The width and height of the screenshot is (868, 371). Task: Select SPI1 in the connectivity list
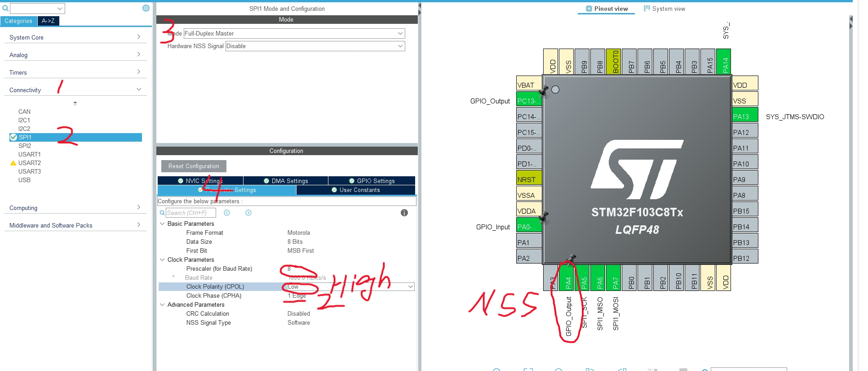click(75, 137)
